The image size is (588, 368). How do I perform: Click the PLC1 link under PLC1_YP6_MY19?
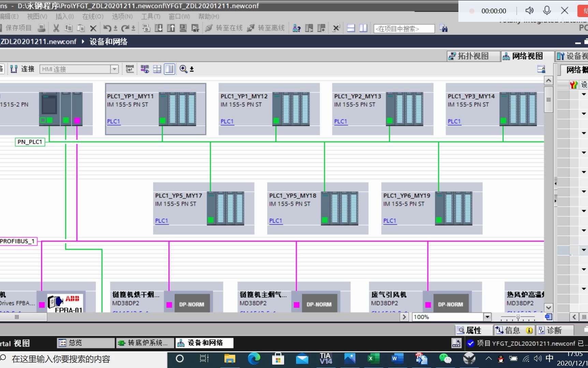coord(390,221)
